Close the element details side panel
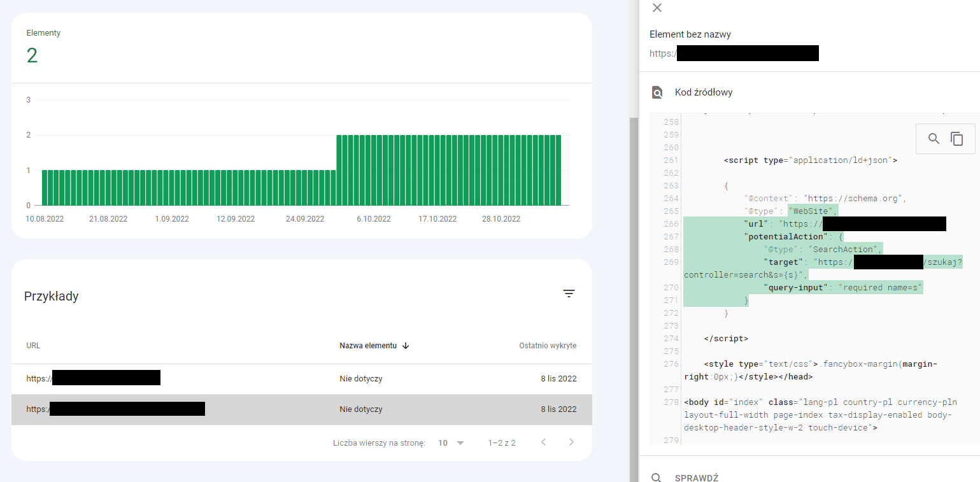This screenshot has height=482, width=980. 657,8
